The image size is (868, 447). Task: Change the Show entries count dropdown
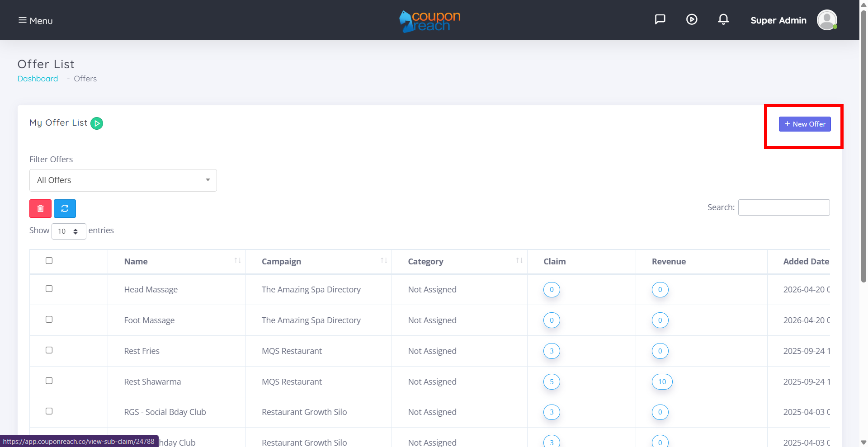pos(69,231)
